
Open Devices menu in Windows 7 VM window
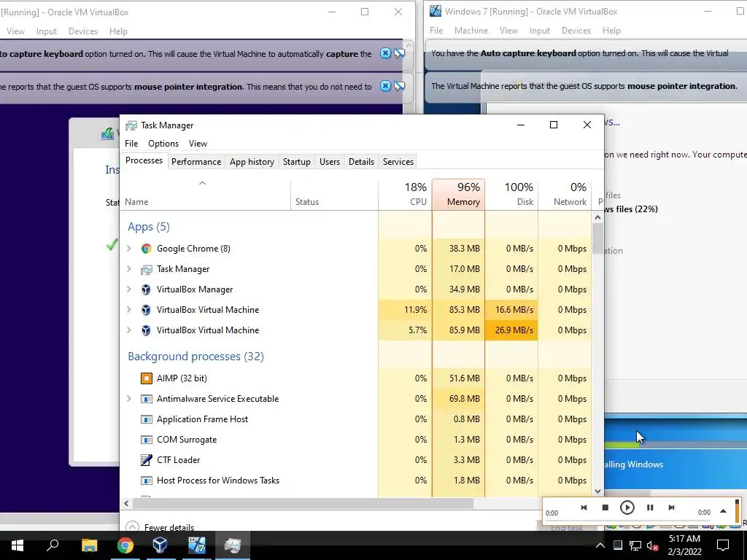[576, 31]
